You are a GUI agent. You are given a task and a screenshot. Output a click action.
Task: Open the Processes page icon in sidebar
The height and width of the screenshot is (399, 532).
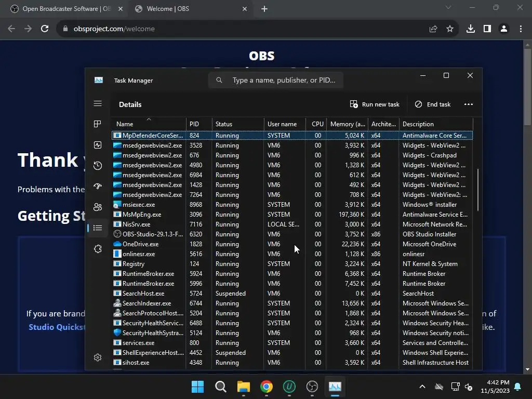coord(98,124)
